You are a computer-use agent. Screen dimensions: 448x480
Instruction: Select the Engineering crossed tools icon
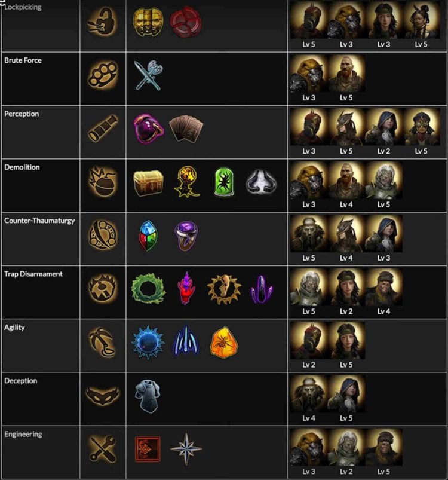point(102,447)
